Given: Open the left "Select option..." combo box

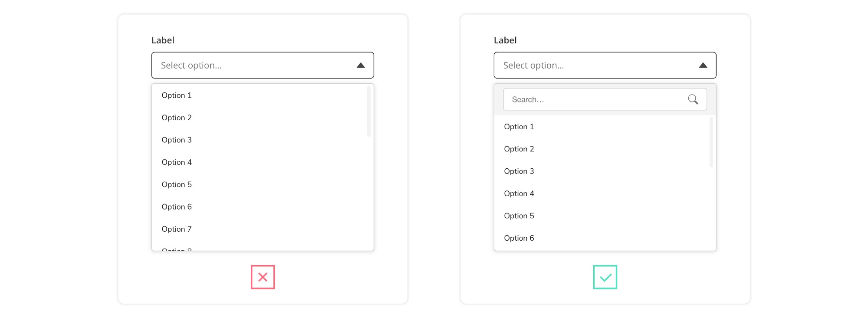Looking at the screenshot, I should (x=263, y=66).
